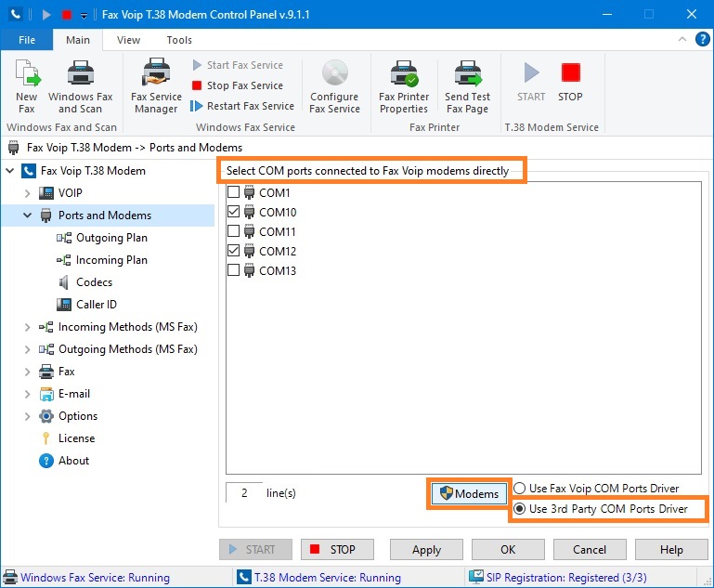Select Outgoing Plan in the tree
Viewport: 714px width, 588px height.
[111, 238]
